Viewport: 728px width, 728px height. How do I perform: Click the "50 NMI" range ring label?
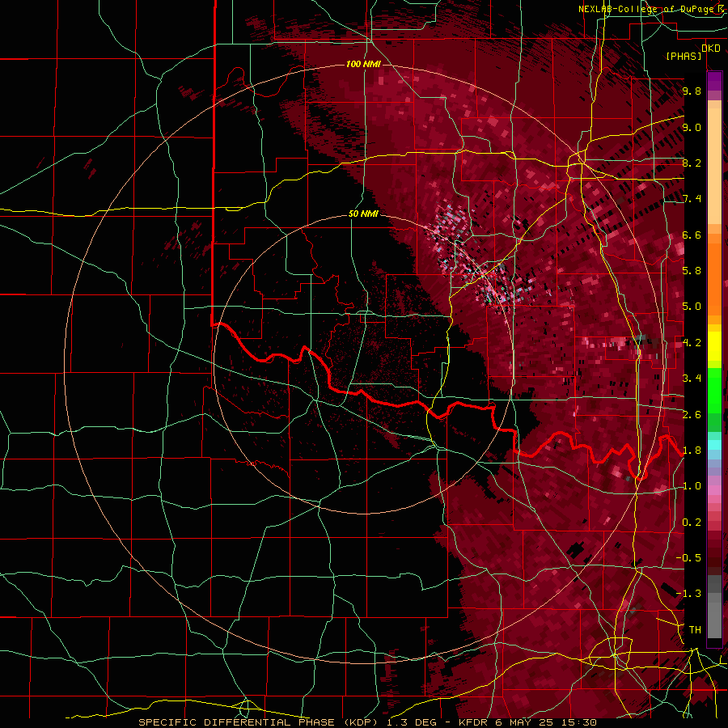click(363, 214)
